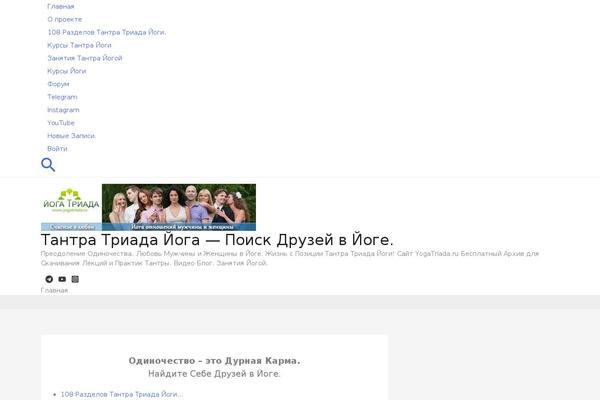Open the YouTube text link

pos(61,123)
